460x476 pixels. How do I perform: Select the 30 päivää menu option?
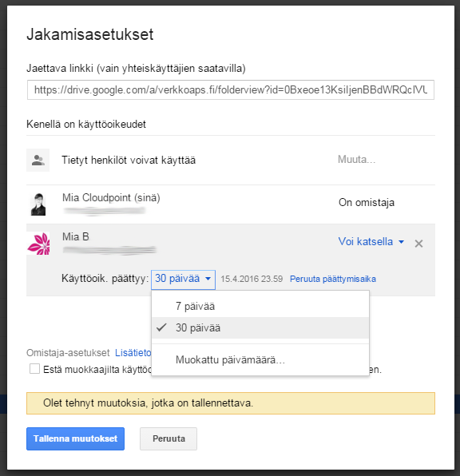click(260, 328)
